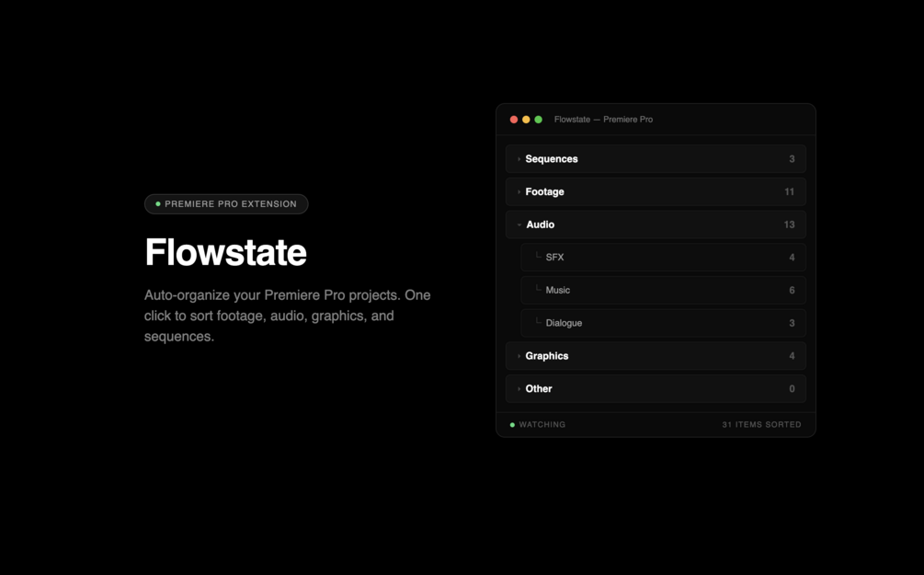
Task: Click the Flowstate — Premiere Pro window title
Action: (603, 120)
